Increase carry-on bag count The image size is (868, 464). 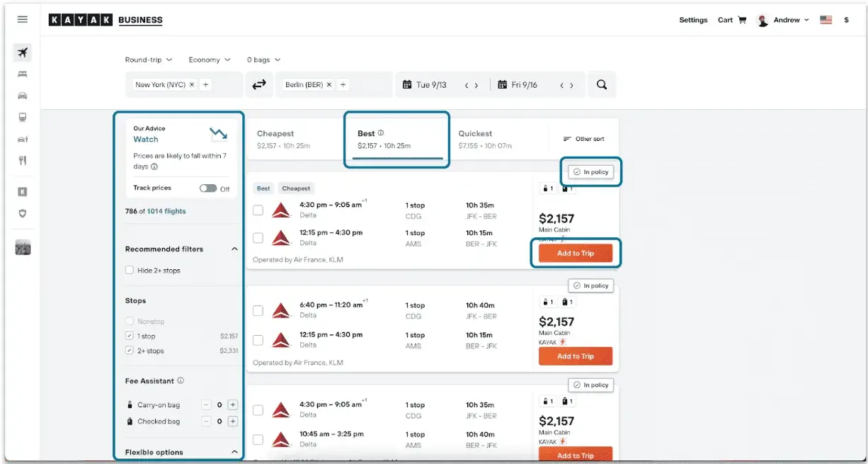pyautogui.click(x=233, y=405)
